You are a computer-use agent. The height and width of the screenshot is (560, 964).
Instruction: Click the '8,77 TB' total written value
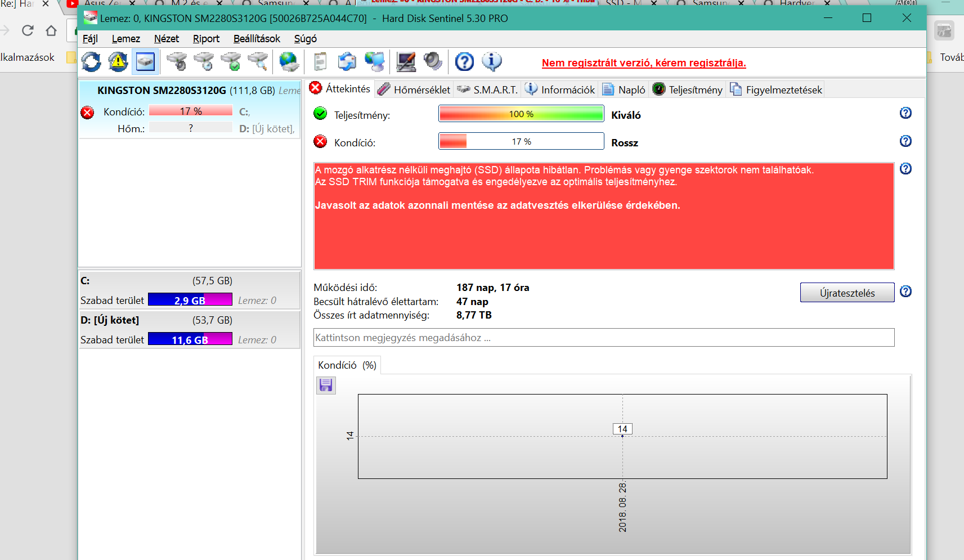474,315
